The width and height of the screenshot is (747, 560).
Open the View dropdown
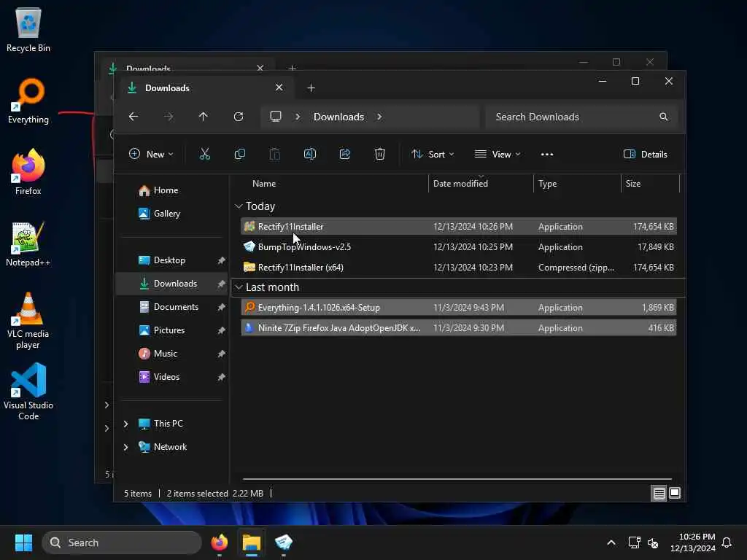point(498,154)
